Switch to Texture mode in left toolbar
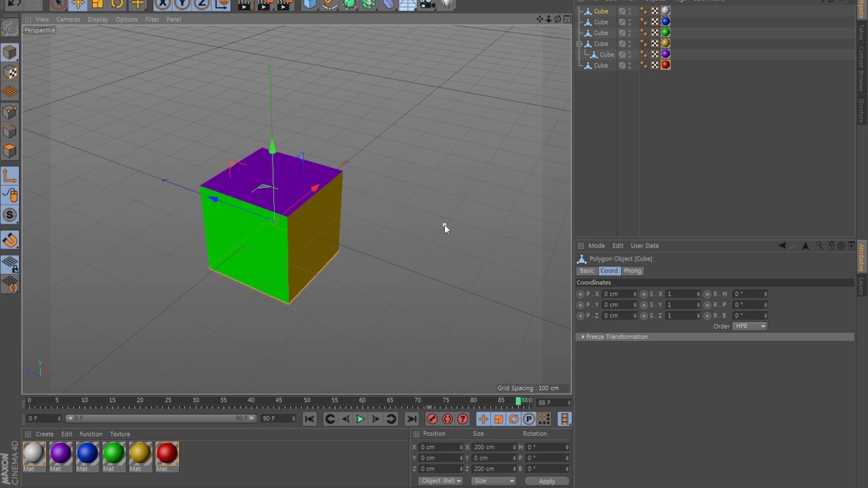Screen dimensions: 868x488 9,72
